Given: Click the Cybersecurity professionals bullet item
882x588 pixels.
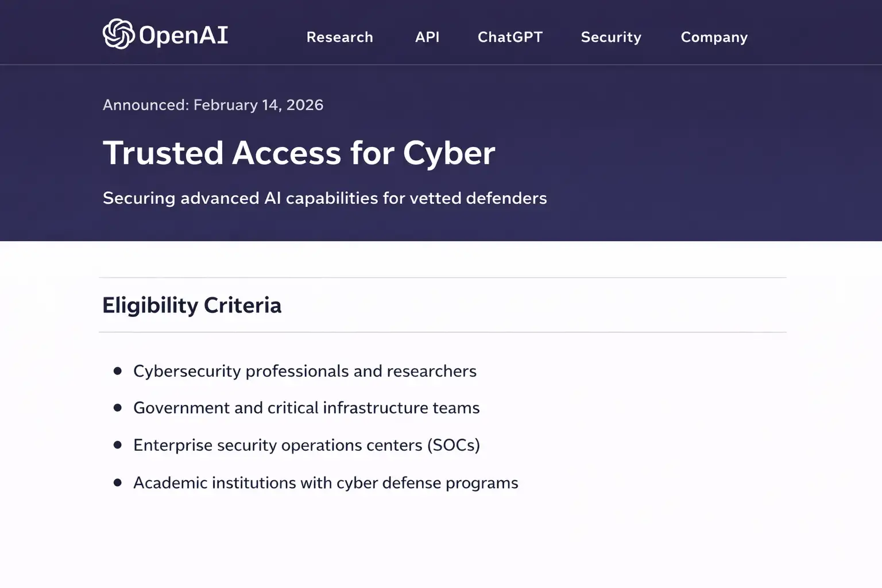Looking at the screenshot, I should point(305,371).
